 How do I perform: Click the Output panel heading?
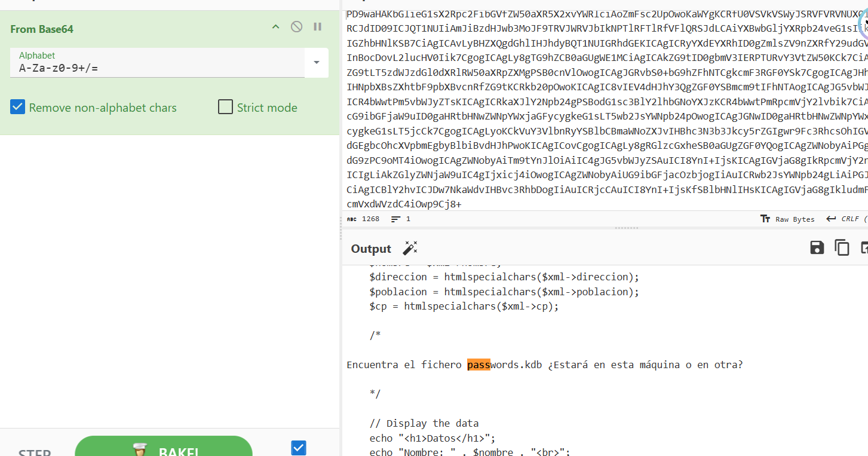pos(371,249)
